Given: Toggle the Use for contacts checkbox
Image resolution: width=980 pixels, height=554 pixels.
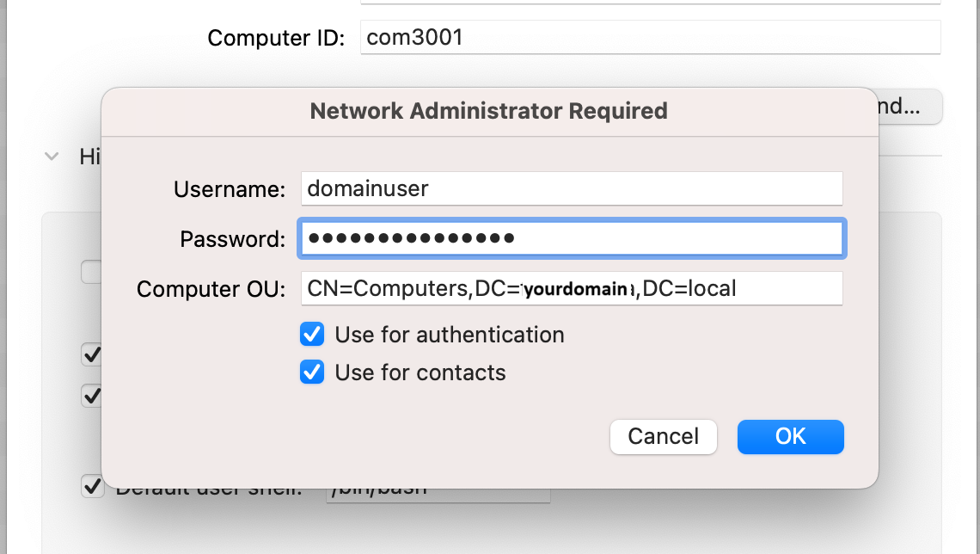Looking at the screenshot, I should (x=312, y=372).
